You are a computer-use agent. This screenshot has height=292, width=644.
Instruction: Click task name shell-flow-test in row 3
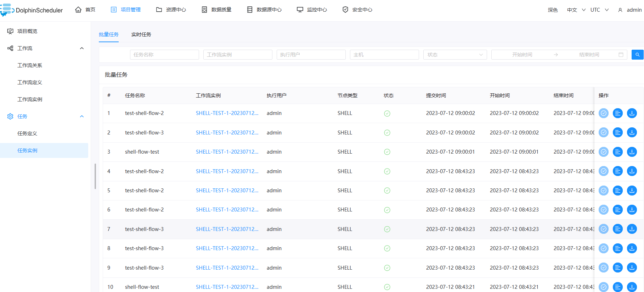(x=142, y=152)
